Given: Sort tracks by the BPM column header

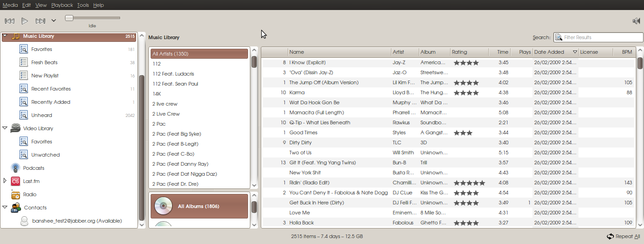Looking at the screenshot, I should [624, 52].
